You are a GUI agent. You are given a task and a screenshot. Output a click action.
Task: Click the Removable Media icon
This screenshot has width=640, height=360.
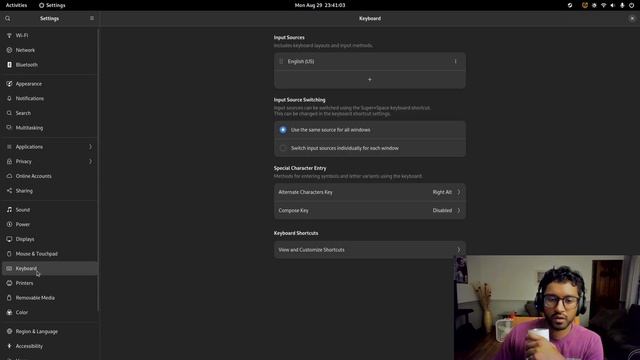(x=9, y=298)
